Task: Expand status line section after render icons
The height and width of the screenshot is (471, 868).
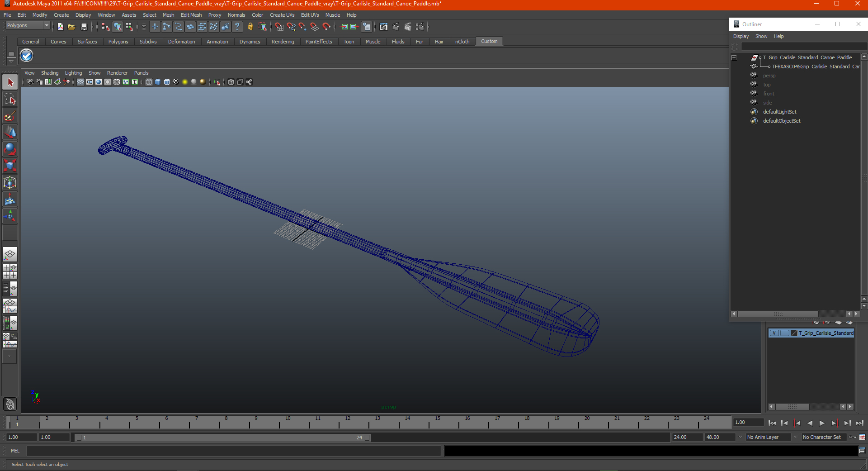Action: (428, 27)
